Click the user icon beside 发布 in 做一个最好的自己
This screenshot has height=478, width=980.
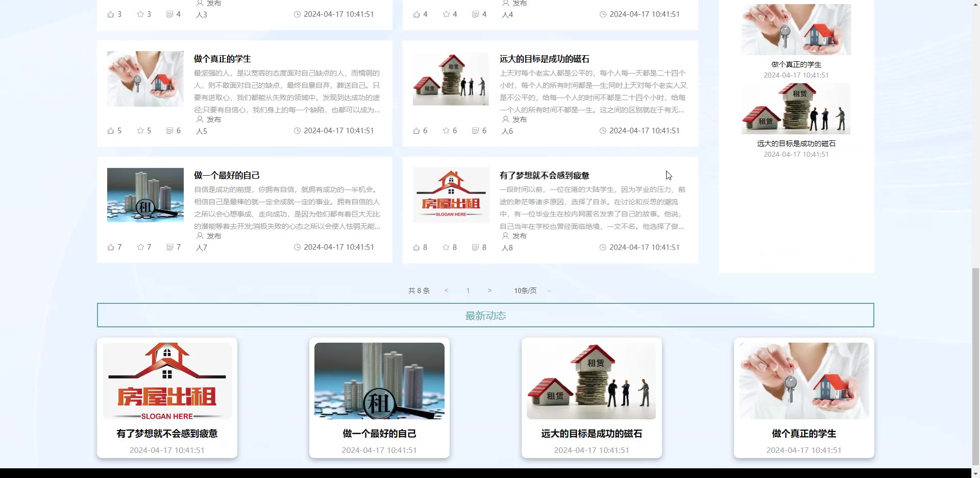point(200,235)
